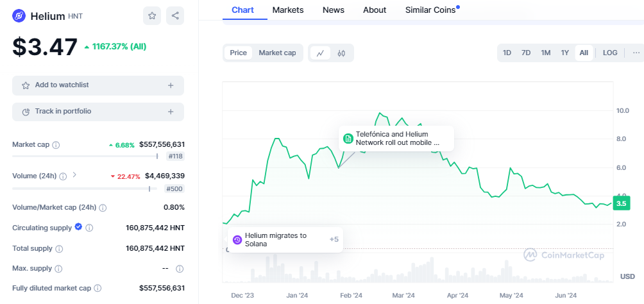Open the About tab
Screen dimensions: 644x304
click(375, 10)
